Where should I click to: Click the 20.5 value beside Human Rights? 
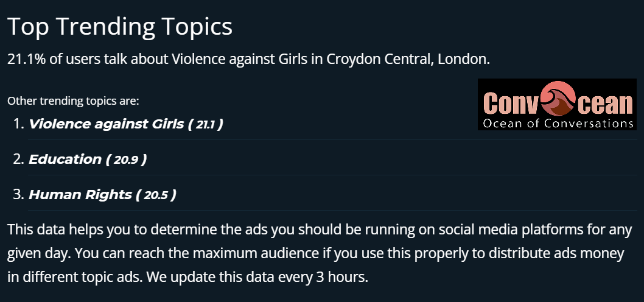tap(156, 195)
